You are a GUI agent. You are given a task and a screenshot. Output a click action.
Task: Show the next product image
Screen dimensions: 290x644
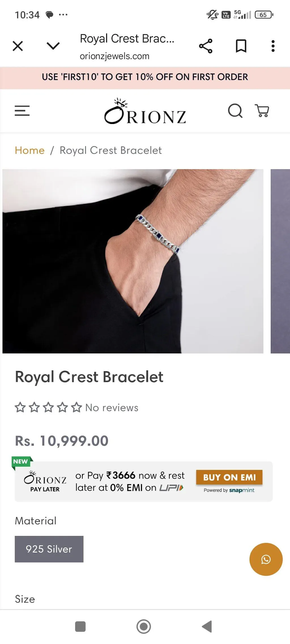[280, 261]
